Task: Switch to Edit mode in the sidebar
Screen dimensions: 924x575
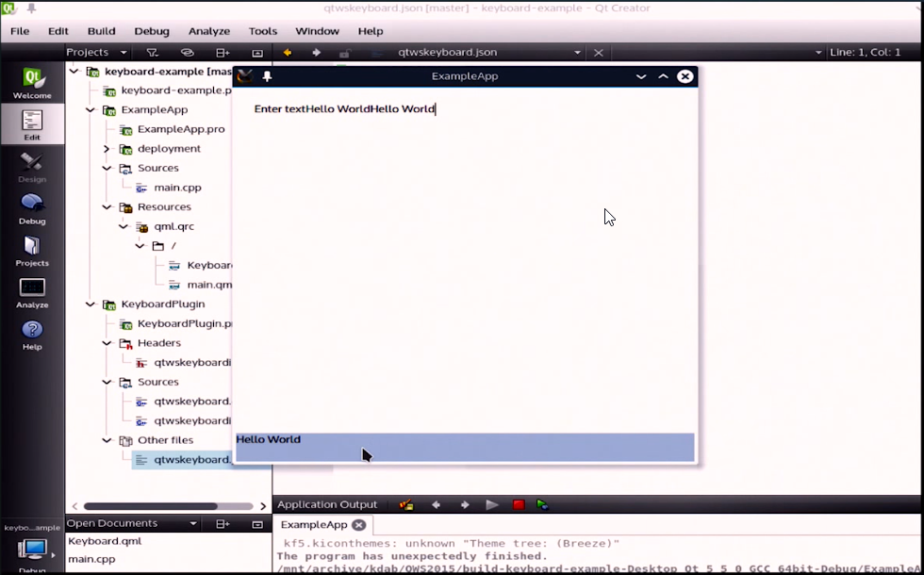Action: [x=32, y=124]
